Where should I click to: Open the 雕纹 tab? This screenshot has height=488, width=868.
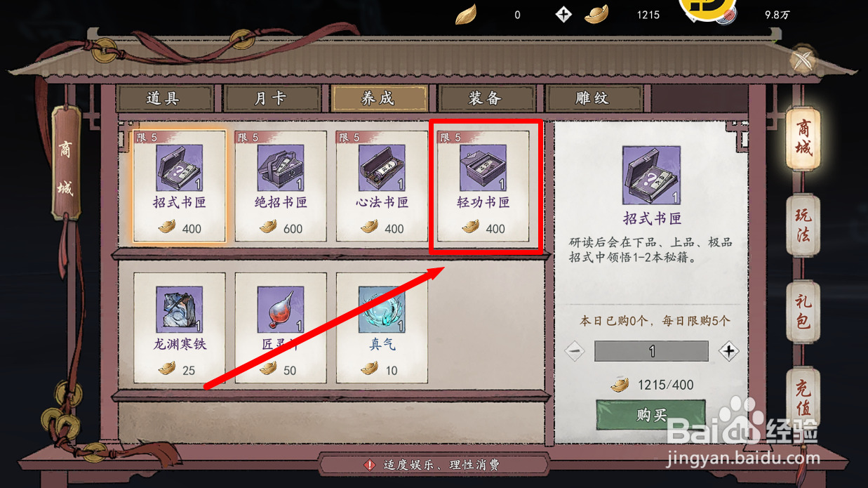pyautogui.click(x=593, y=98)
